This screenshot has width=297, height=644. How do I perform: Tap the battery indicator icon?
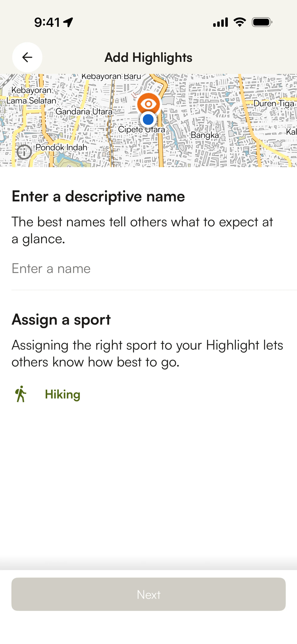click(262, 22)
